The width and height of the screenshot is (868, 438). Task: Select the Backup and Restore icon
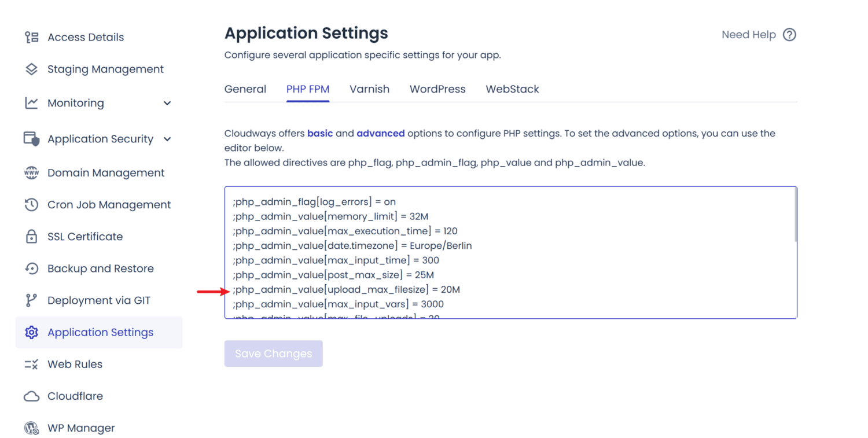pyautogui.click(x=31, y=268)
